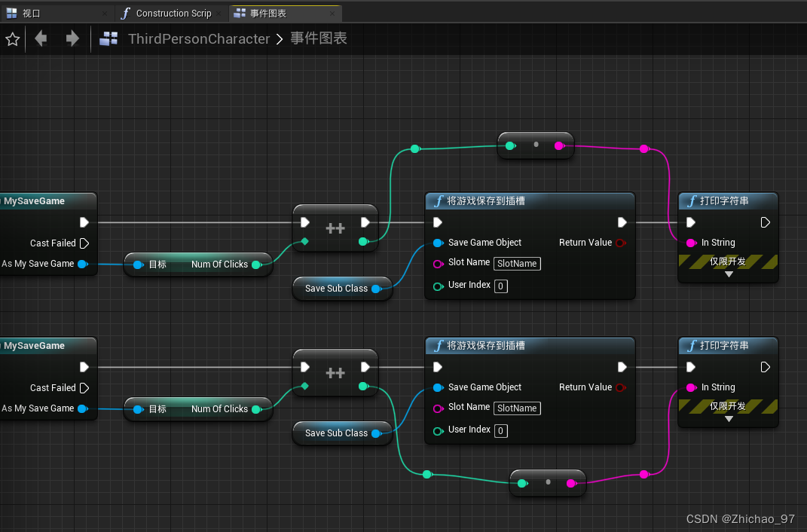Click the favorites star icon in breadcrumb bar
This screenshot has width=807, height=532.
tap(12, 39)
